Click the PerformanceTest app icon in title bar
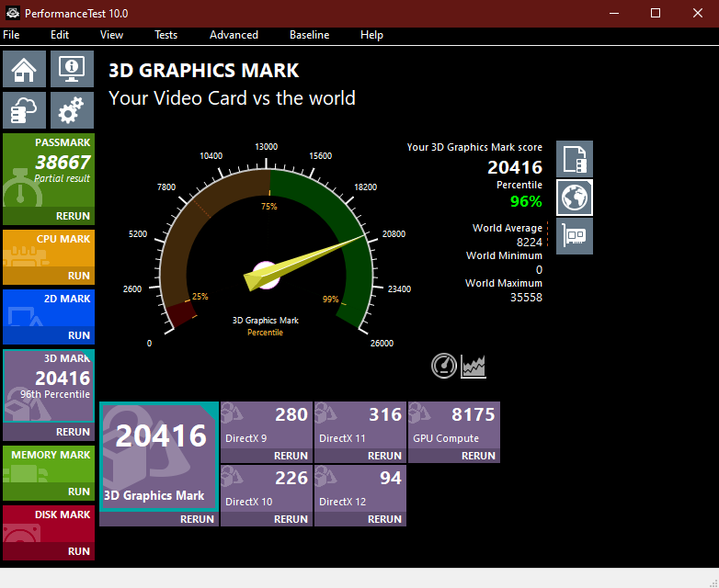 (12, 13)
